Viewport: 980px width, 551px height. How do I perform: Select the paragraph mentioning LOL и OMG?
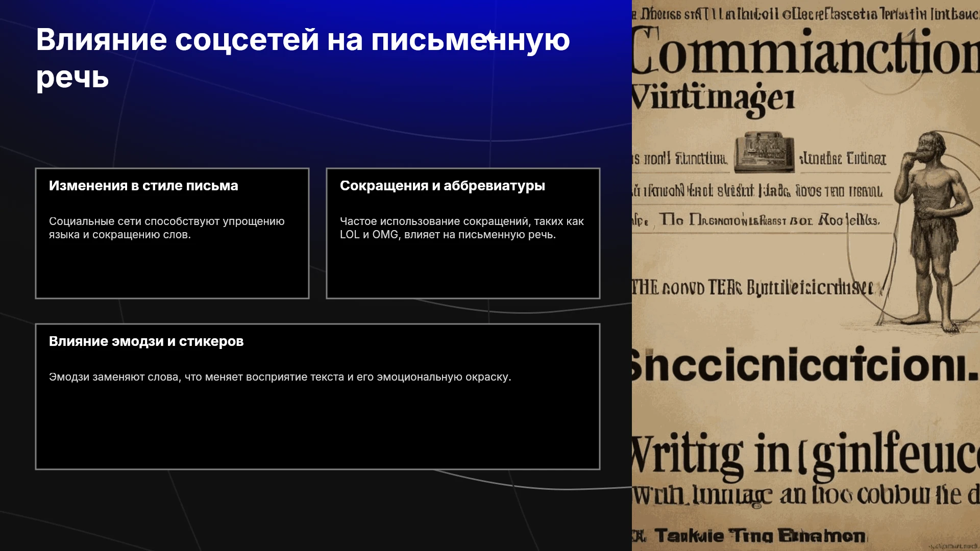tap(462, 228)
